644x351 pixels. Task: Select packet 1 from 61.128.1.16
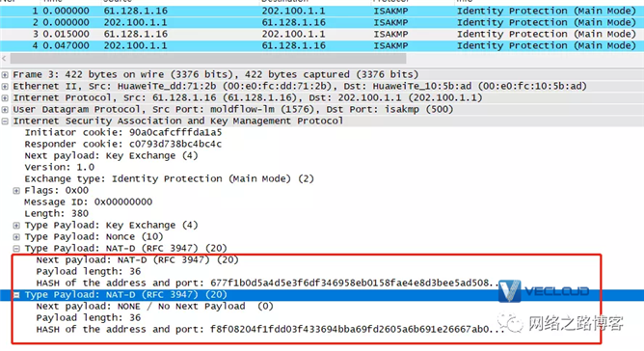[x=322, y=11]
